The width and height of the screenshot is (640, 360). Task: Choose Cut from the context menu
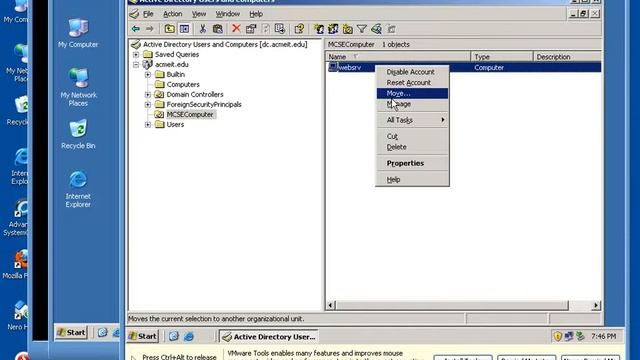[x=412, y=136]
